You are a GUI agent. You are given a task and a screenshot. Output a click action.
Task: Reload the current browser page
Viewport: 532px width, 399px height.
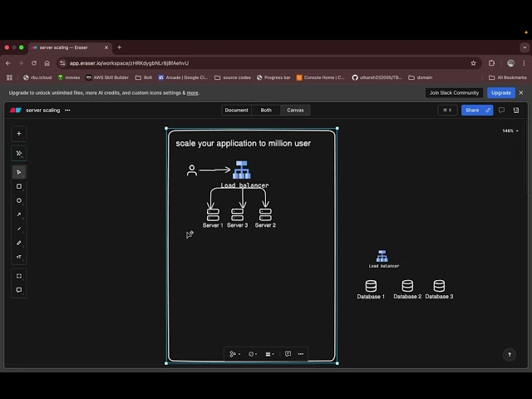point(34,63)
